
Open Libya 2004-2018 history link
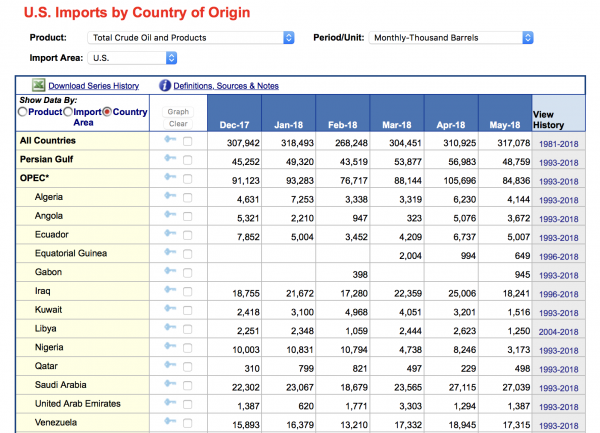coord(558,332)
